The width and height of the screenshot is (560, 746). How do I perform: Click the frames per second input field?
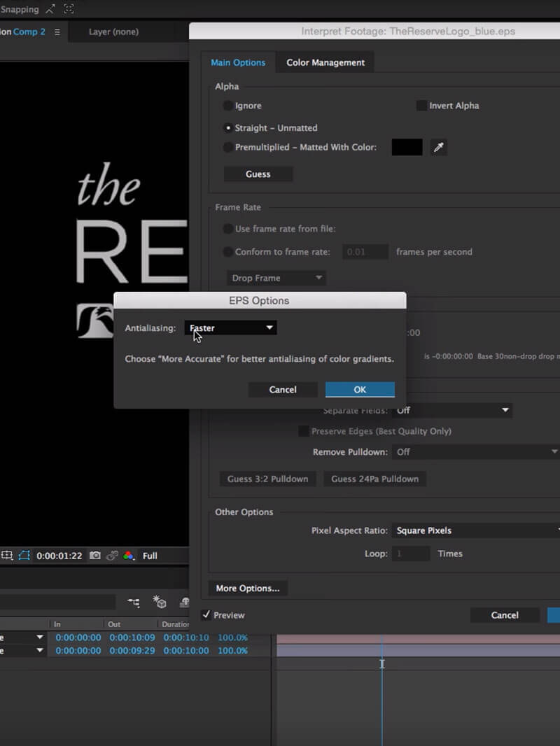(365, 252)
